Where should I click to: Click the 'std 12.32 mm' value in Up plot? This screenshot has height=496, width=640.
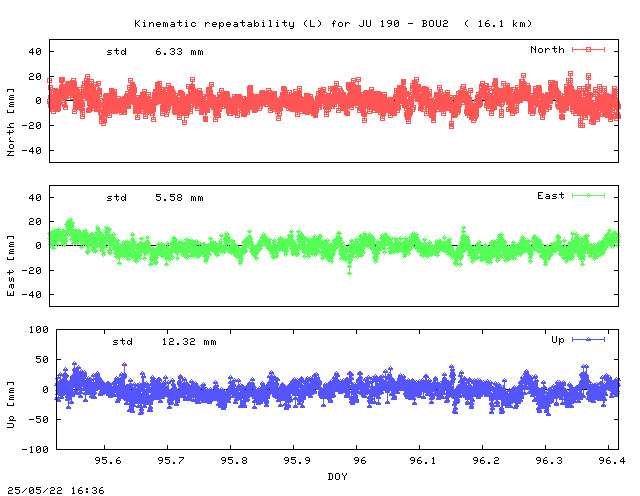coord(164,342)
